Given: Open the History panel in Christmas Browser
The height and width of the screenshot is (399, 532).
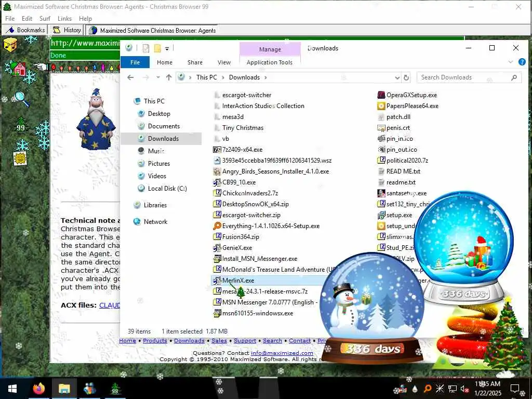Looking at the screenshot, I should (67, 30).
